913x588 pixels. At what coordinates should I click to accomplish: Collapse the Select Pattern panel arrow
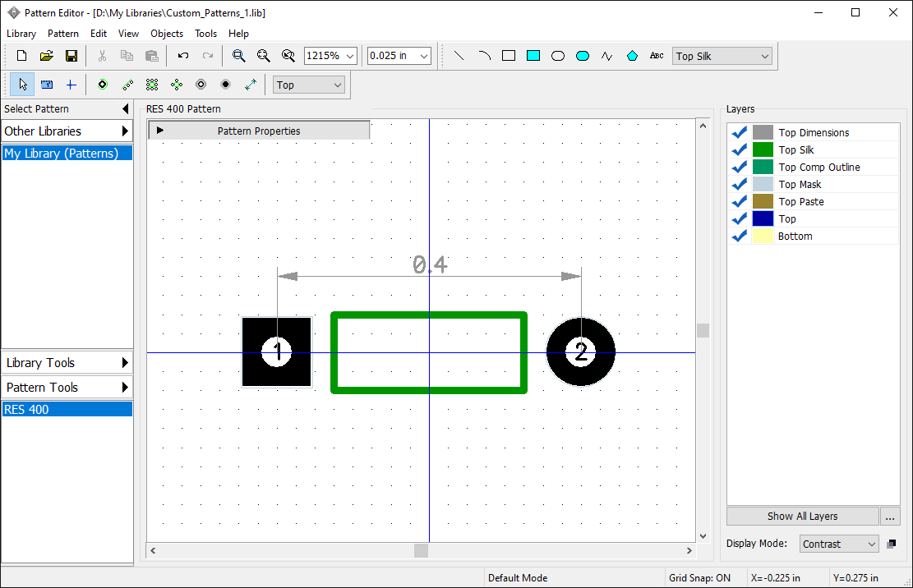tap(125, 108)
